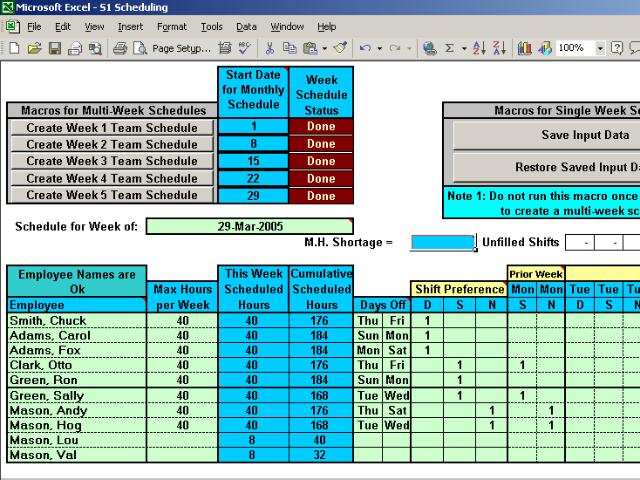The image size is (640, 480).
Task: Open the Data menu
Action: 246,27
